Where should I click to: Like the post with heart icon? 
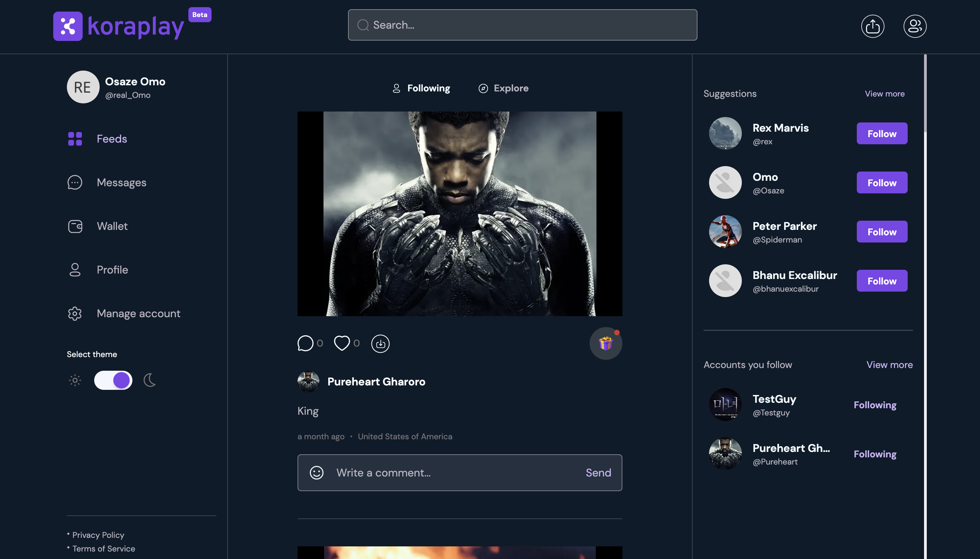pos(342,343)
